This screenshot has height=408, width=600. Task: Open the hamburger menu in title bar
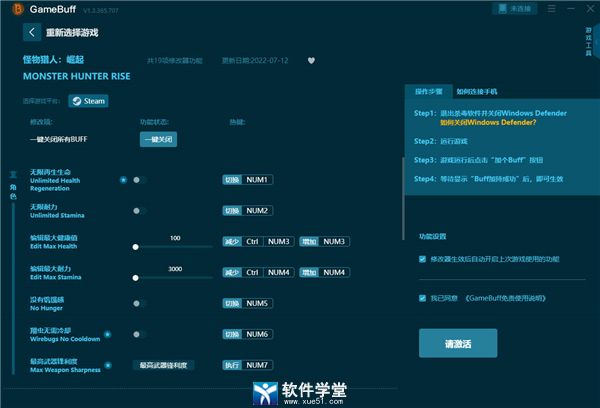pos(554,8)
